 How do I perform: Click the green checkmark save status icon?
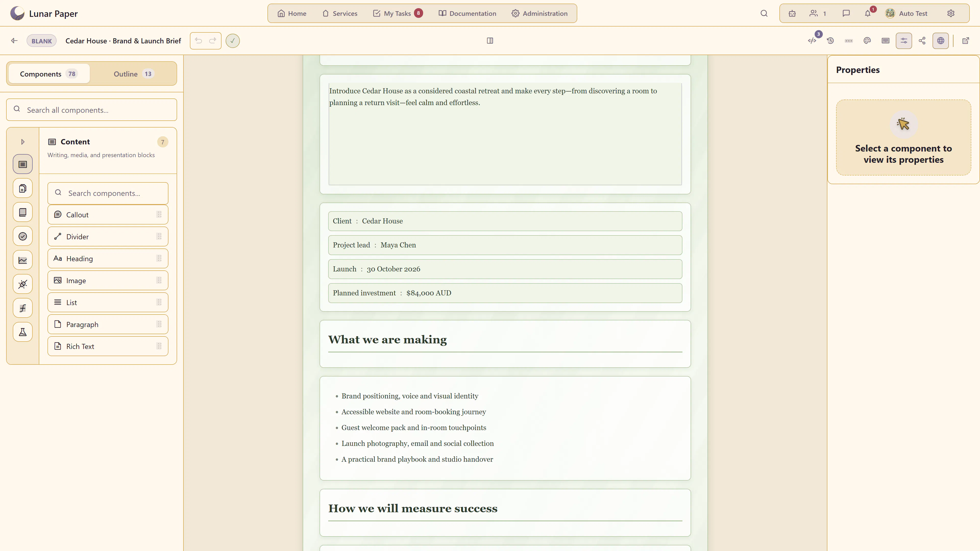232,41
